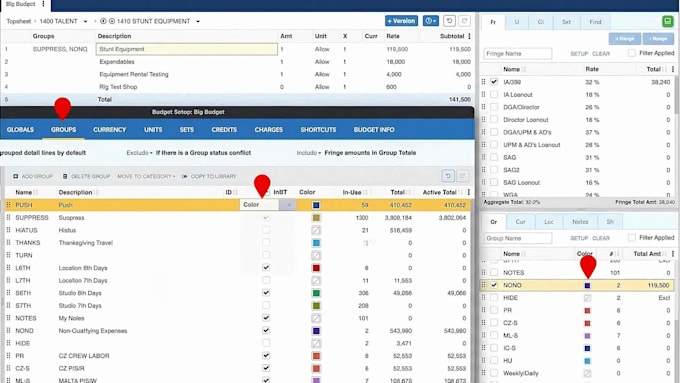Click the Copy To Library icon
The height and width of the screenshot is (383, 680).
tap(185, 177)
